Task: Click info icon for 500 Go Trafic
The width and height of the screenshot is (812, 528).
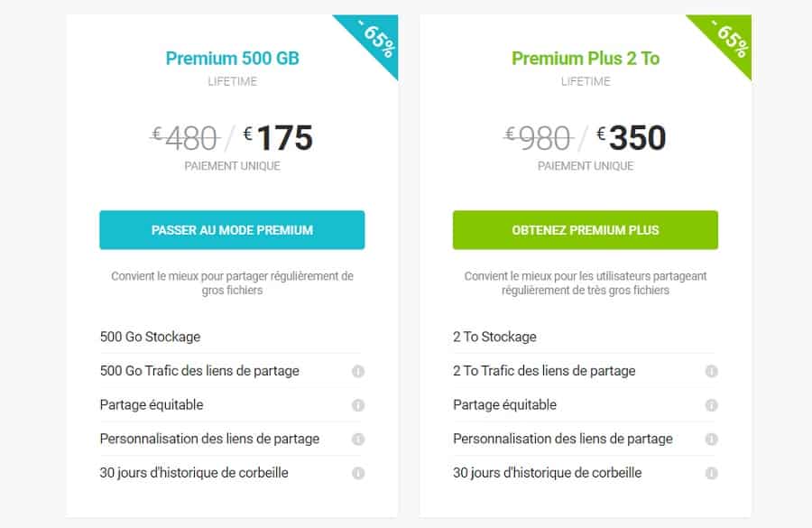Action: pyautogui.click(x=358, y=371)
